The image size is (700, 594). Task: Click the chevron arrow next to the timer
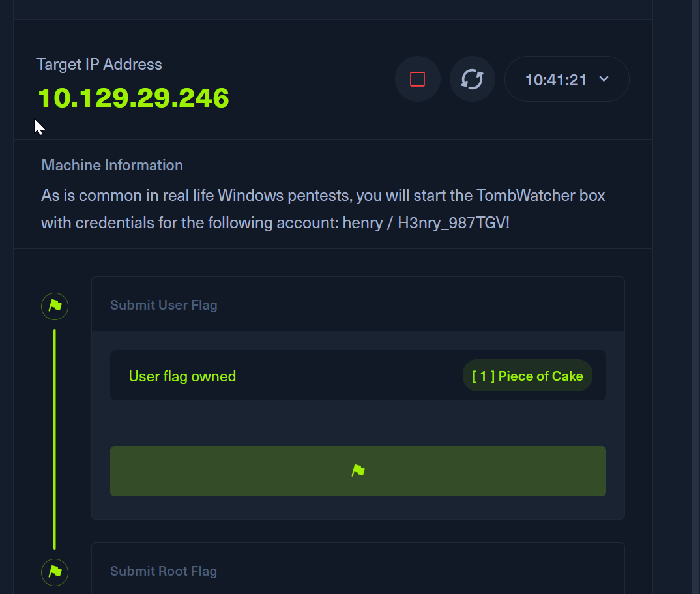click(604, 79)
